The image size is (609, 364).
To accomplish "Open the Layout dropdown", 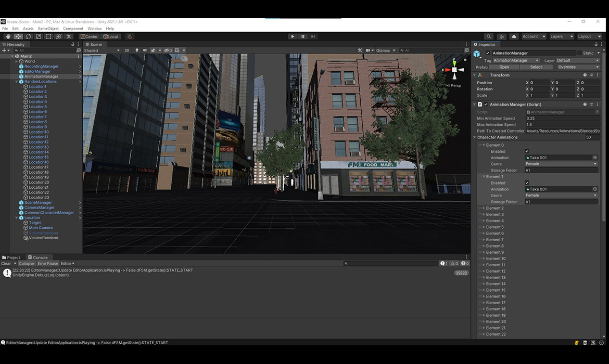I will tap(588, 36).
